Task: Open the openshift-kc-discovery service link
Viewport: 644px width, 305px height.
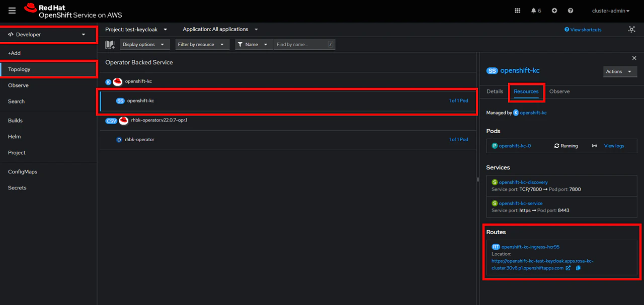Action: [x=523, y=182]
